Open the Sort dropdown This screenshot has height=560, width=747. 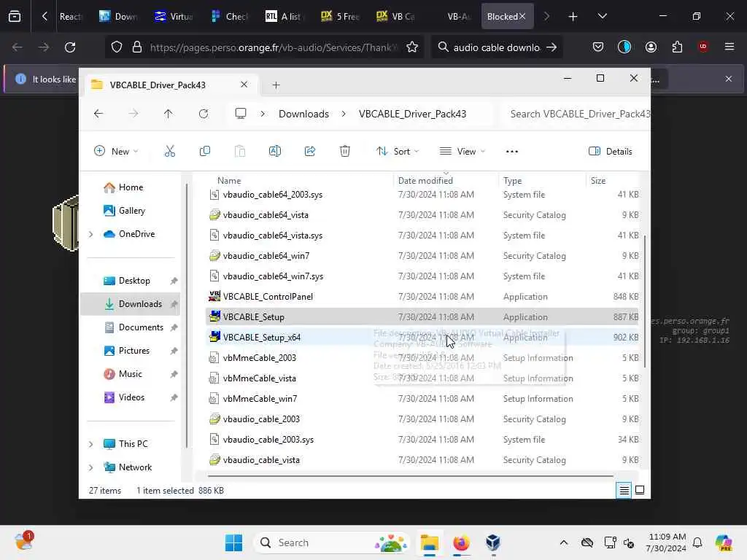click(398, 152)
